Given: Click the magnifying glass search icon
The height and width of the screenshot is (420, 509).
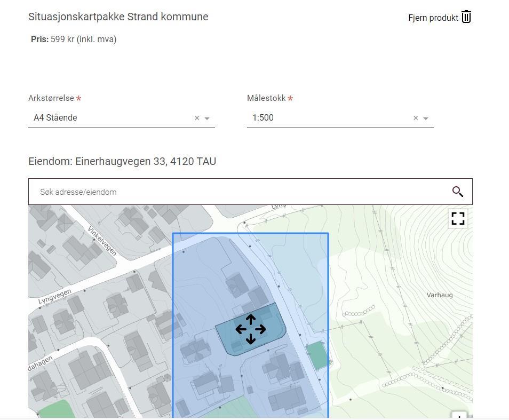Looking at the screenshot, I should tap(457, 192).
